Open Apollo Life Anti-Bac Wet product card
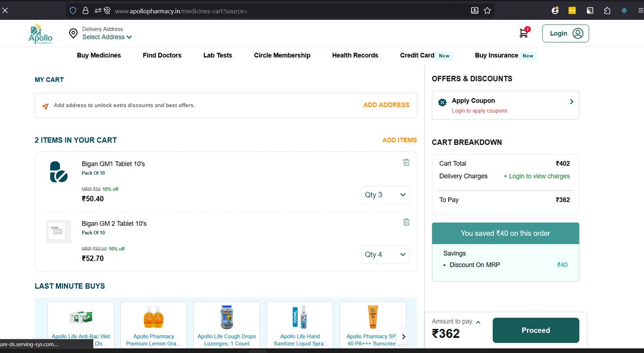 tap(81, 325)
